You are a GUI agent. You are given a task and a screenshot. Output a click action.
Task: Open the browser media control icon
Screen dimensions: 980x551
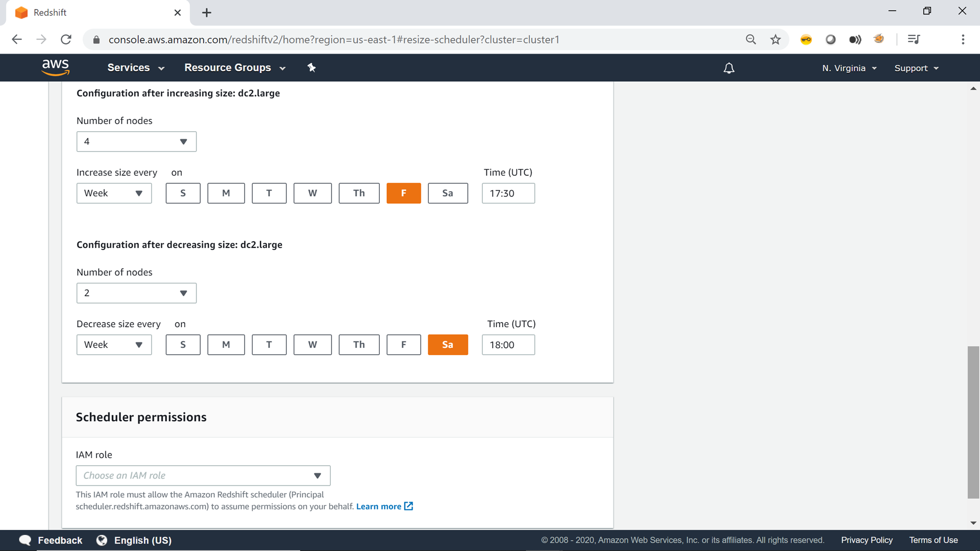coord(913,40)
